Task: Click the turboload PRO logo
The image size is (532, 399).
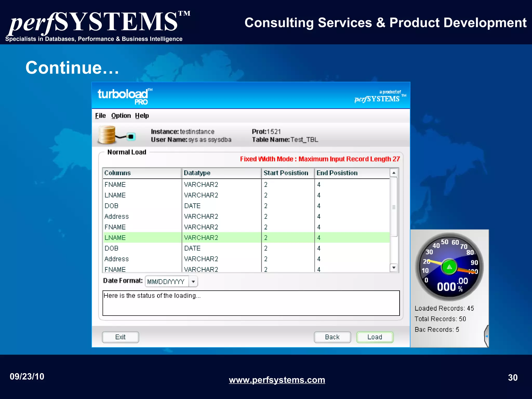Action: coord(125,96)
